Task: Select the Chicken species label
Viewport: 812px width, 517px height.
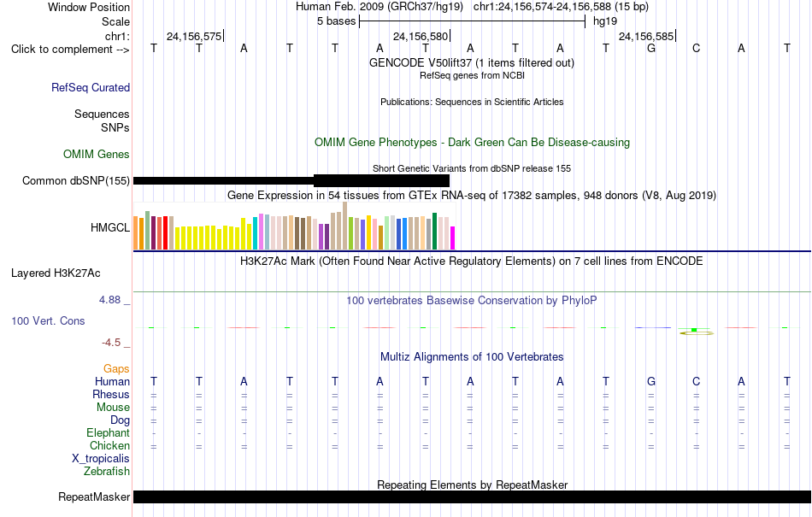Action: click(x=109, y=445)
